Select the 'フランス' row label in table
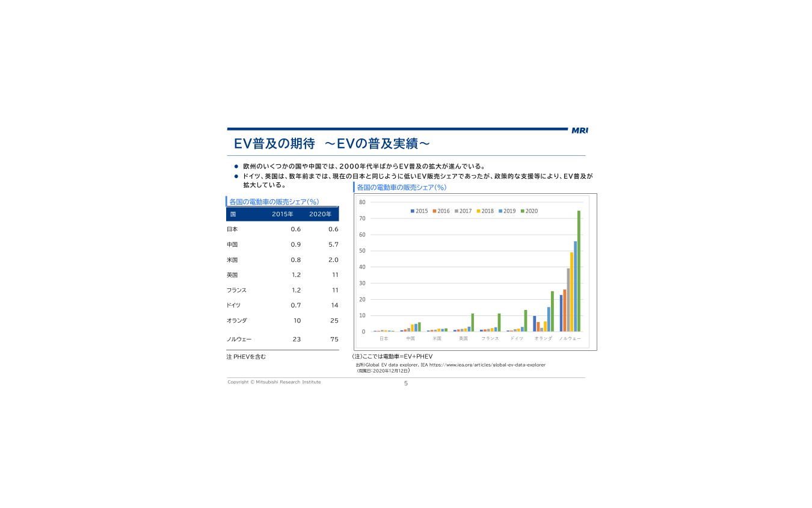The image size is (812, 508). 236,290
